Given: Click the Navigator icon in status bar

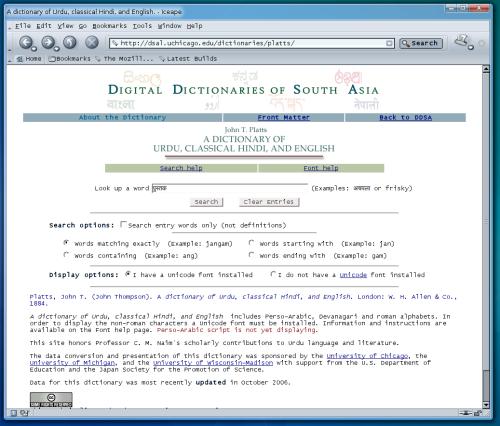Looking at the screenshot, I should click(13, 413).
